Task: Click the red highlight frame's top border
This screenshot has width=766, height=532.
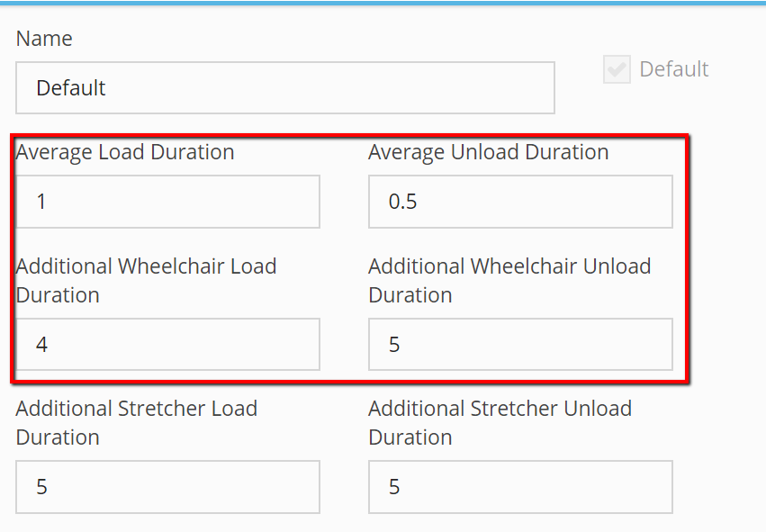Action: click(350, 136)
